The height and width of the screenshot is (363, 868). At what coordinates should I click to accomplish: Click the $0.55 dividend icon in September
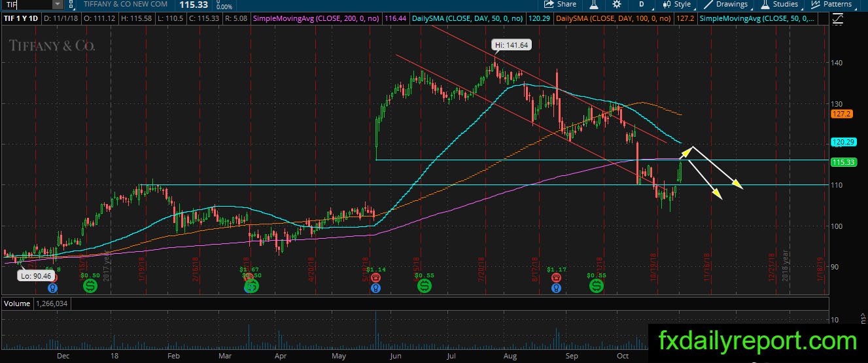pyautogui.click(x=596, y=285)
